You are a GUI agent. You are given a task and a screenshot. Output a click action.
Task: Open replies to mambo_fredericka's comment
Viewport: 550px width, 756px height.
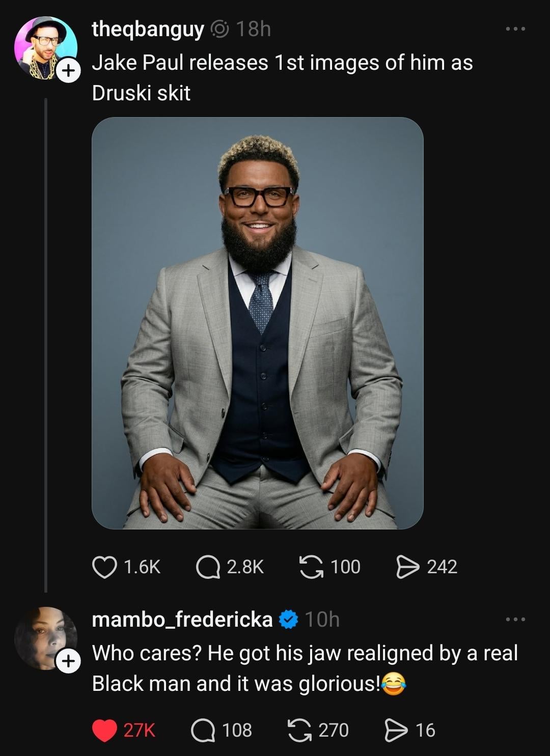coord(203,731)
